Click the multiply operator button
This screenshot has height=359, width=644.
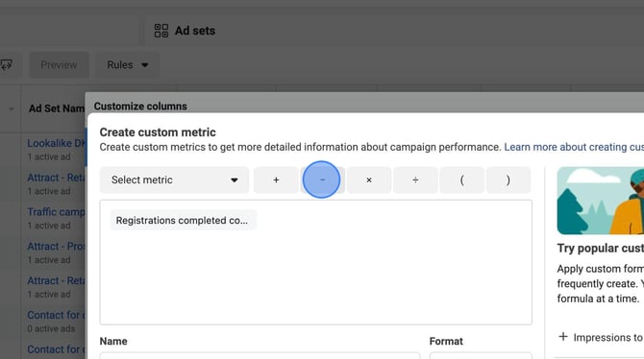pos(369,179)
